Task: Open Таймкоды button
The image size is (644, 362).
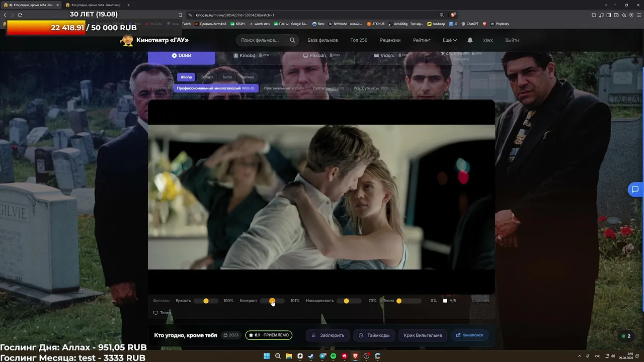Action: coord(374,335)
